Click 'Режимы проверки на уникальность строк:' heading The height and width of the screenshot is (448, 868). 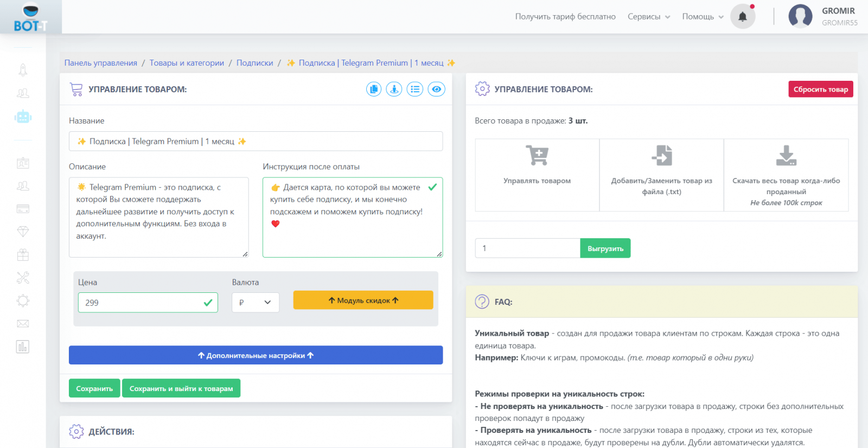pos(560,394)
